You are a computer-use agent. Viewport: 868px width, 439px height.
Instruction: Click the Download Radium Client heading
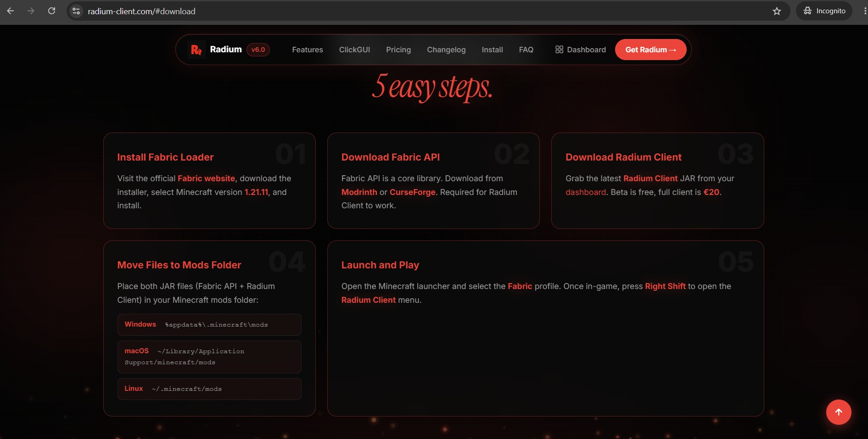623,157
